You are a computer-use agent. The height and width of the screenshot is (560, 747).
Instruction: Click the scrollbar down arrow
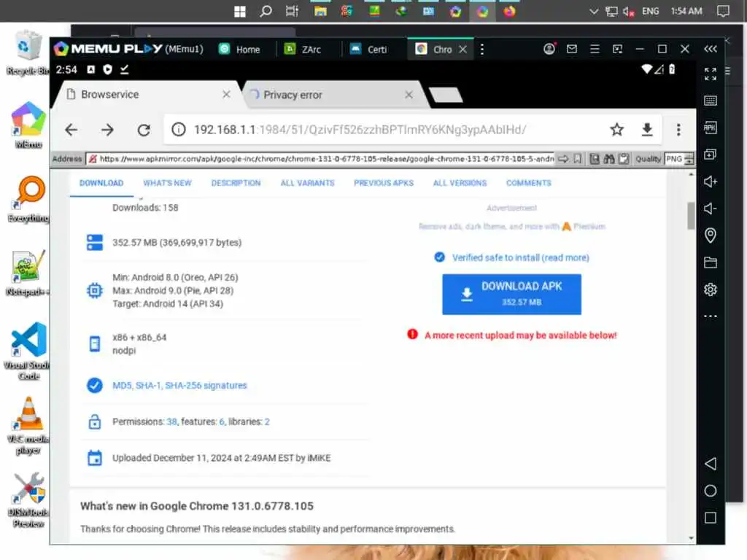[x=691, y=538]
